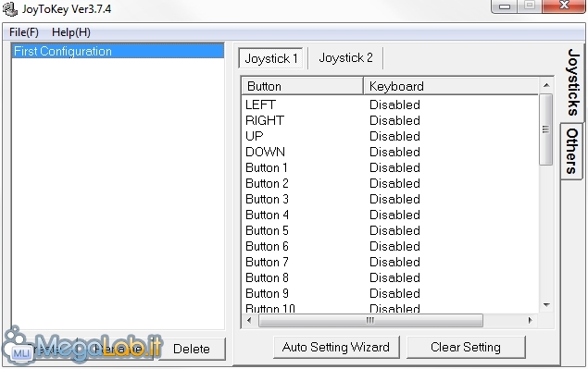Open the vertical Others tab
588x369 pixels.
(x=572, y=152)
